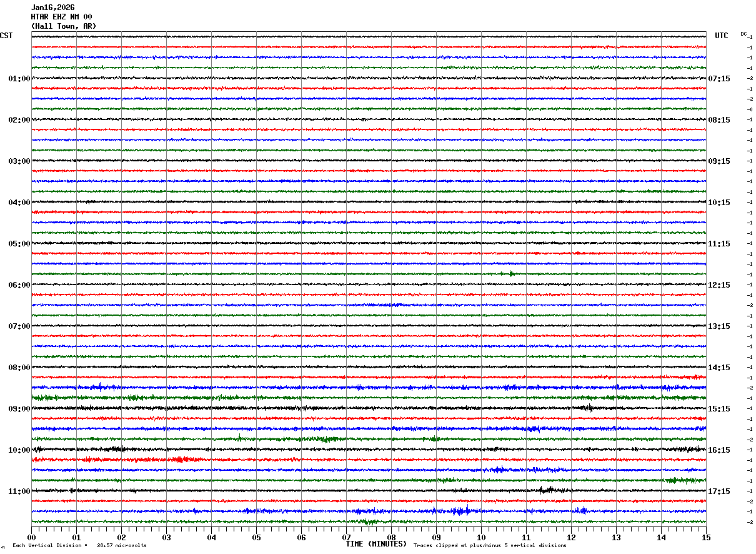Click the 16:15 UTC time label
This screenshot has height=554, width=756.
coord(719,450)
